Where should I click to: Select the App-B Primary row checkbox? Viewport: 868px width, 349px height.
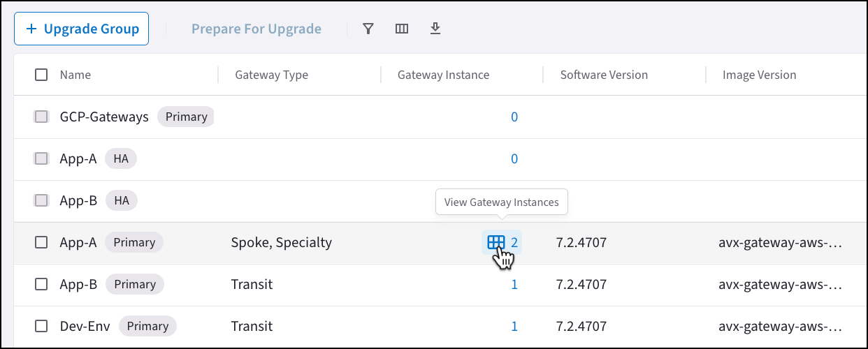41,284
